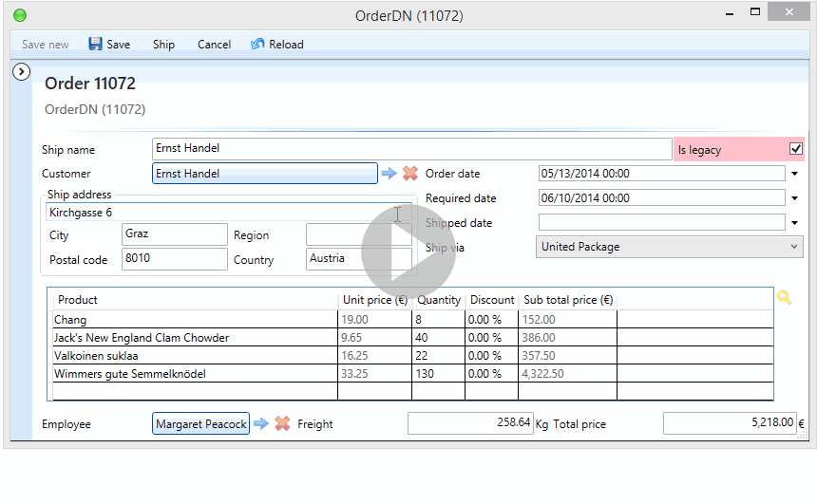Open the Shipped date picker dropdown
Viewport: 817px width, 504px height.
[793, 223]
